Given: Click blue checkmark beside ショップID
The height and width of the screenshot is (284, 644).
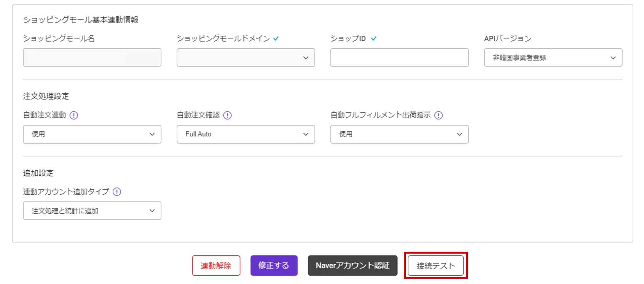Looking at the screenshot, I should pyautogui.click(x=374, y=38).
